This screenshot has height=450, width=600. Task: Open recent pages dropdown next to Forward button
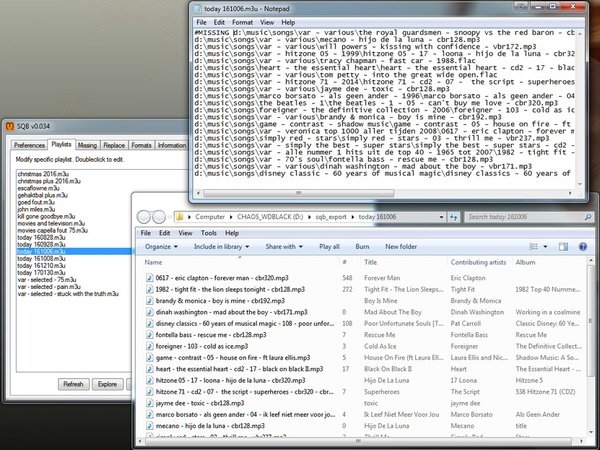pyautogui.click(x=170, y=217)
